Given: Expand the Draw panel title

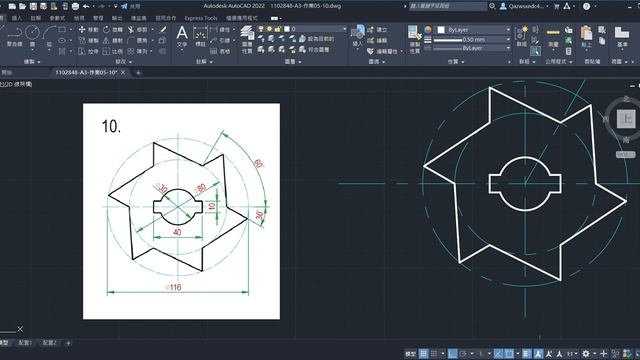Looking at the screenshot, I should (31, 62).
